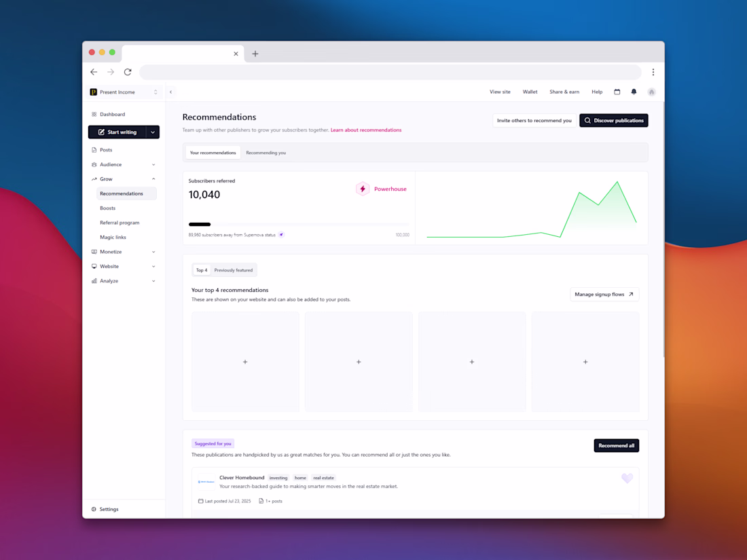Image resolution: width=747 pixels, height=560 pixels.
Task: Click the subscribers referred line chart
Action: point(532,209)
